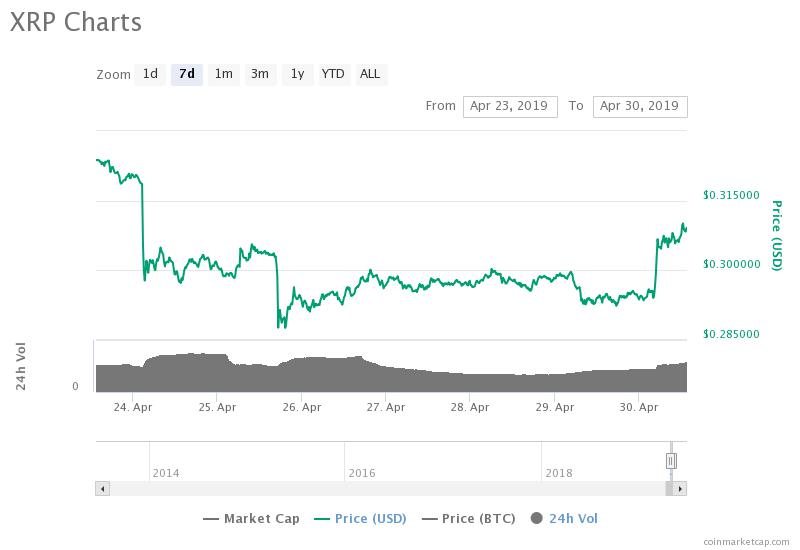Click the navigator scrollbar left arrow
Image resolution: width=800 pixels, height=550 pixels.
[103, 489]
